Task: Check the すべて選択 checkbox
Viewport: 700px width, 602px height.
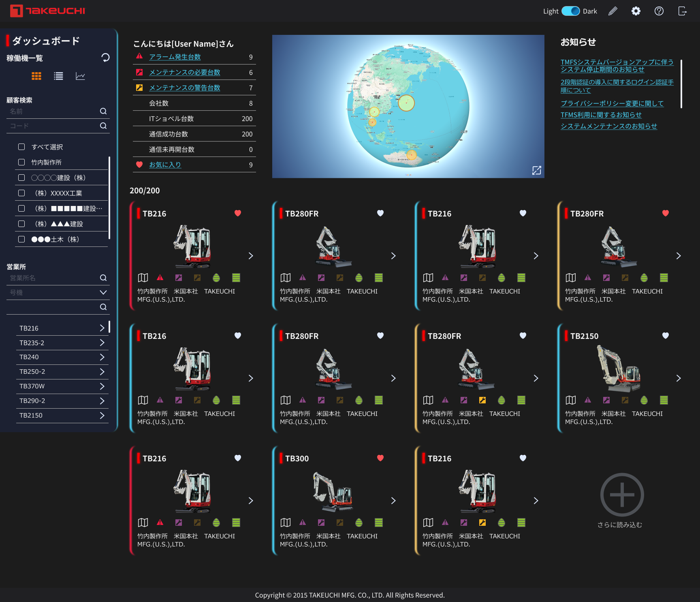Action: click(22, 147)
